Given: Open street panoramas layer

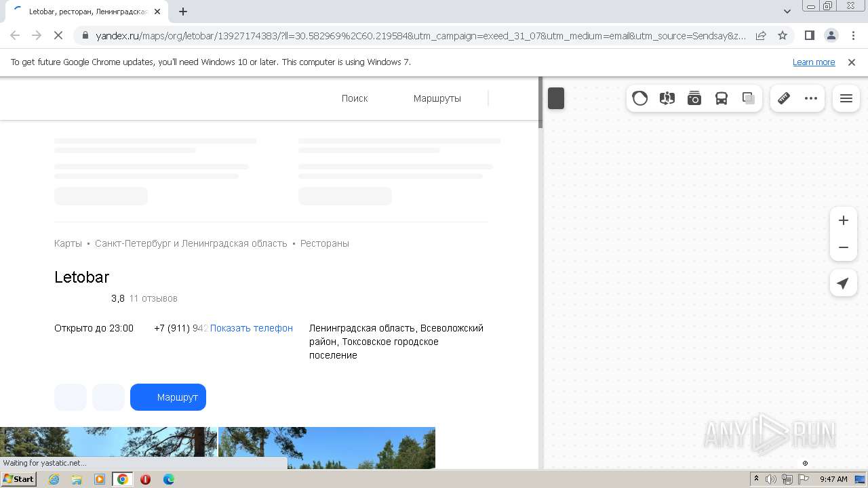Looking at the screenshot, I should tap(667, 98).
